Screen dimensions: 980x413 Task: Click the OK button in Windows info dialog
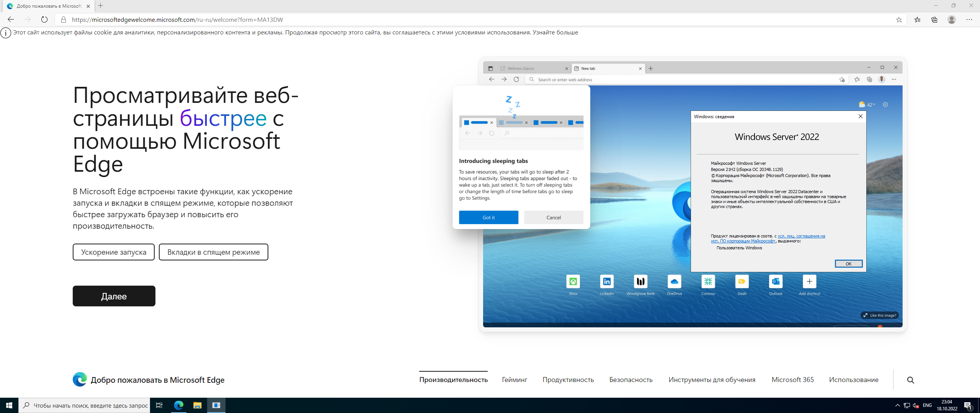[846, 263]
